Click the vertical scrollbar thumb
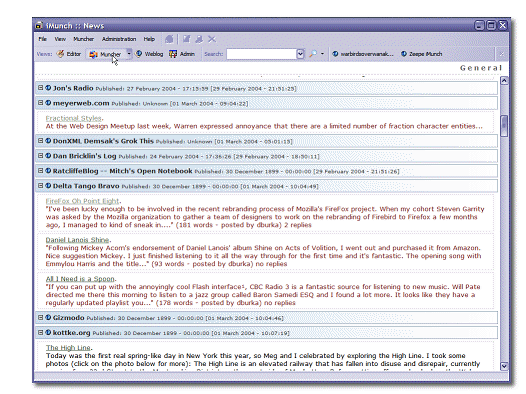Screen dimensions: 526x394 [x=504, y=126]
